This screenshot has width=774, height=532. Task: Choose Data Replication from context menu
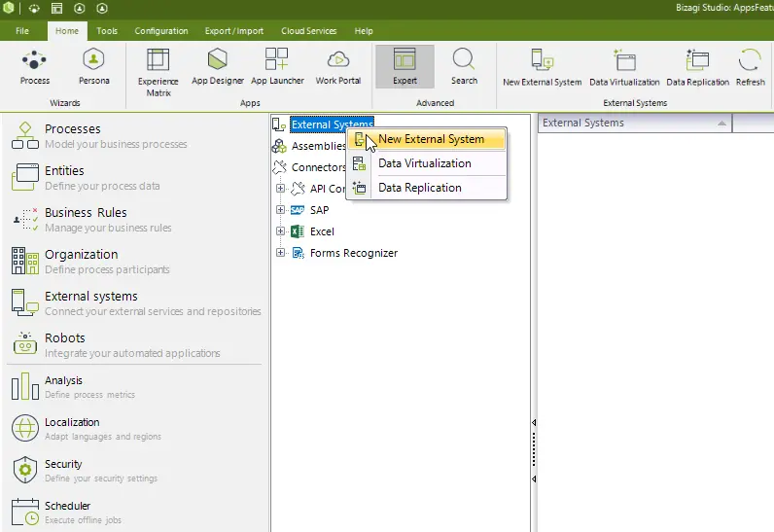coord(427,188)
